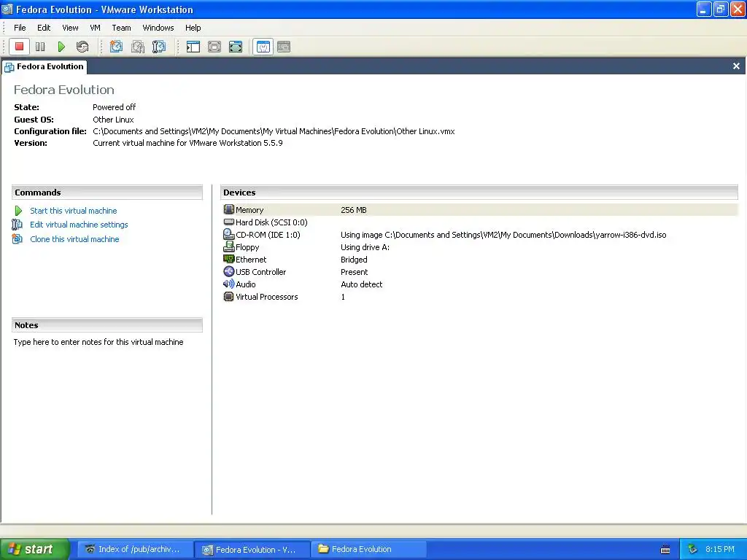This screenshot has height=560, width=747.
Task: Click the Powered off state value
Action: point(115,107)
